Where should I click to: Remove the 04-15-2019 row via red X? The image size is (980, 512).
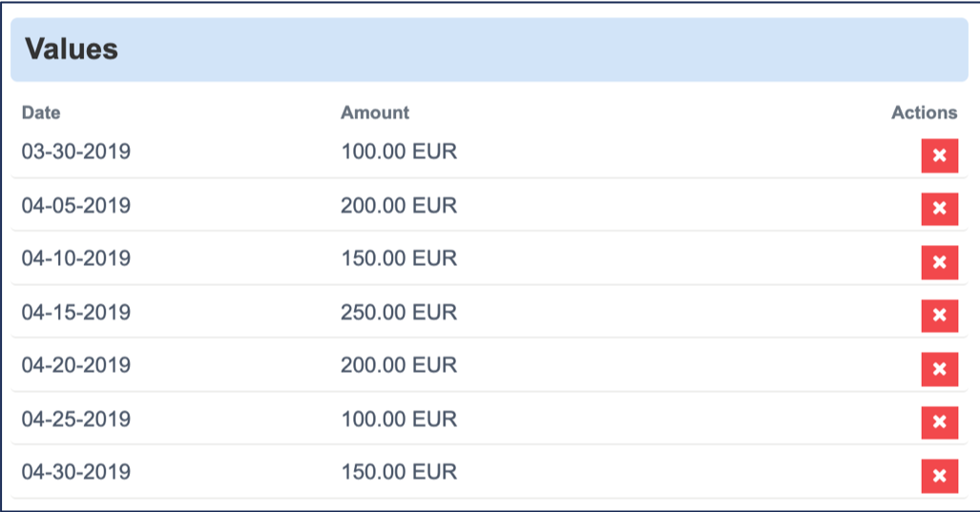(x=939, y=316)
